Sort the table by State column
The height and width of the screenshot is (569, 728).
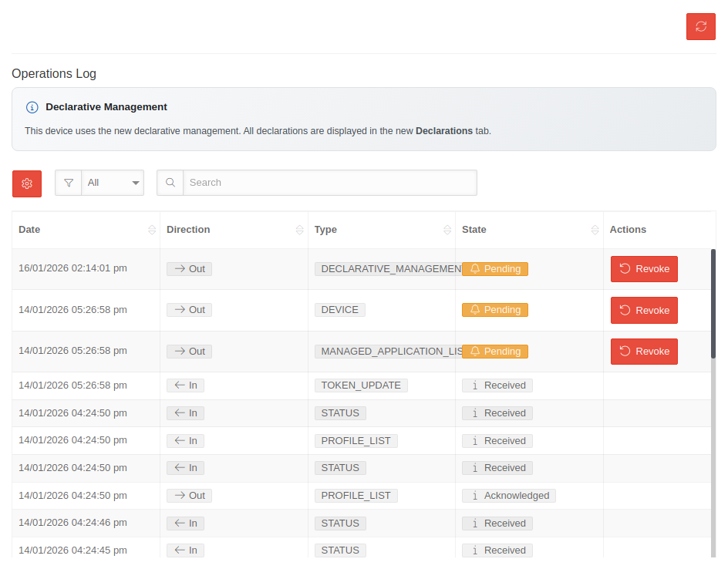[595, 230]
